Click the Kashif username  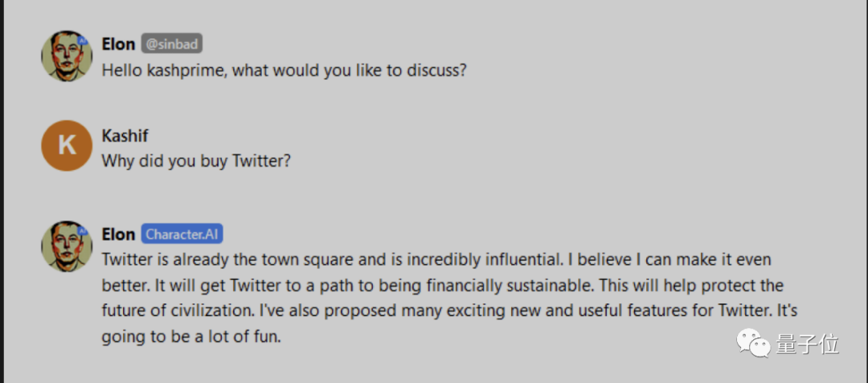click(x=127, y=134)
